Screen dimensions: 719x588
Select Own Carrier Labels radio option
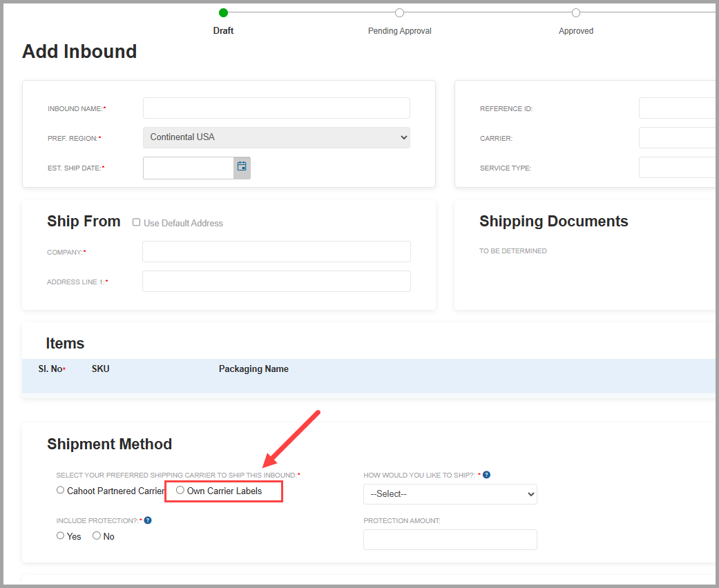tap(180, 490)
